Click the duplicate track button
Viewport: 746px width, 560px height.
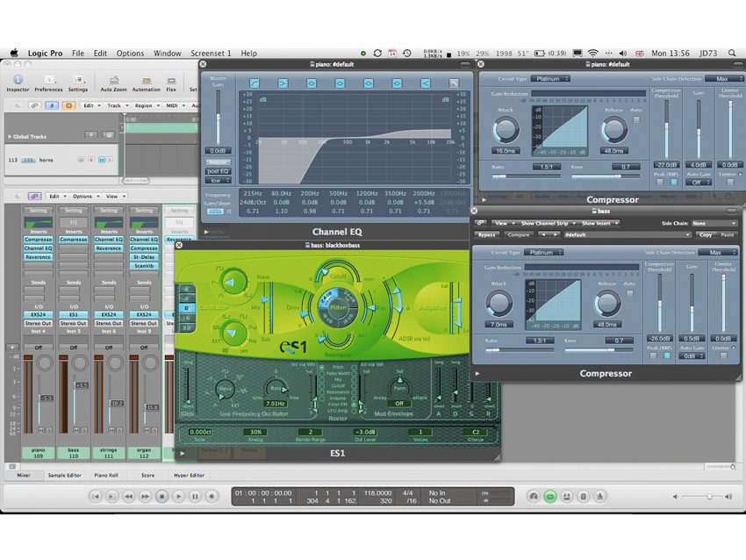pyautogui.click(x=109, y=135)
